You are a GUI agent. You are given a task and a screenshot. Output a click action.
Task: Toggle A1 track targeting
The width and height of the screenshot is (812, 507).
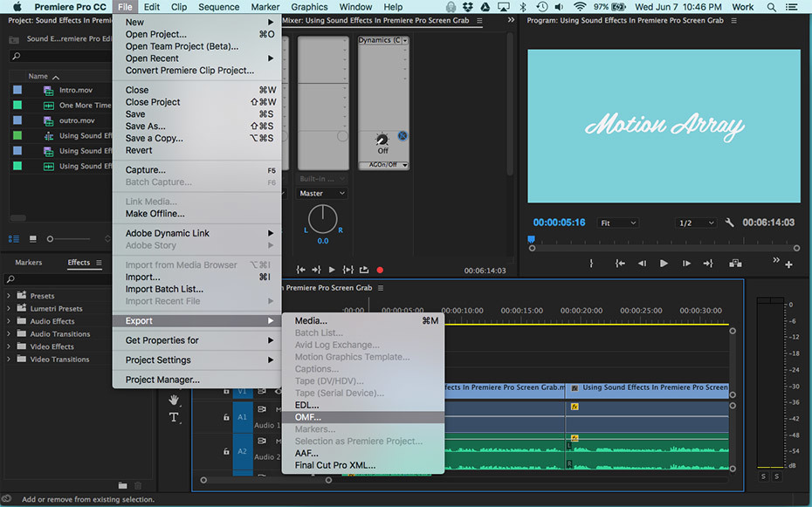pos(243,418)
